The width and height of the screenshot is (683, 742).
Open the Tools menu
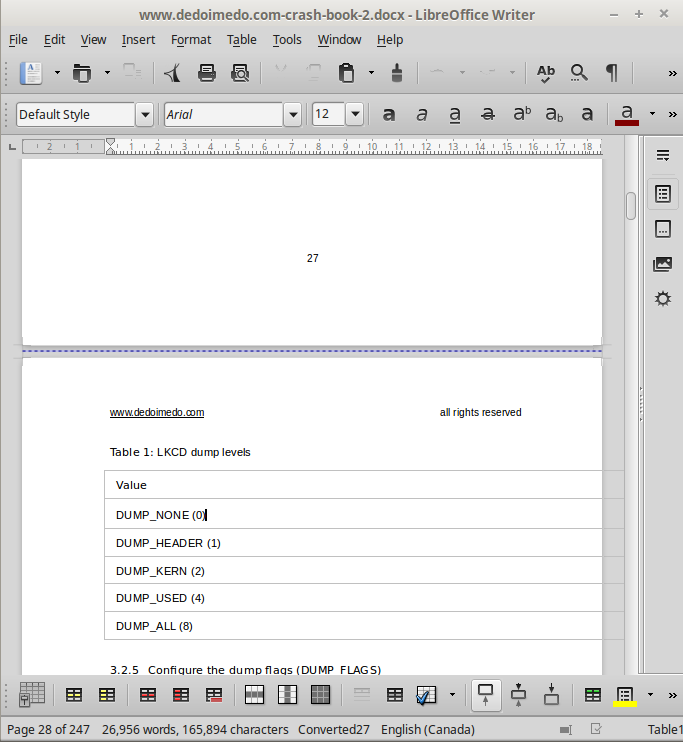[x=287, y=40]
